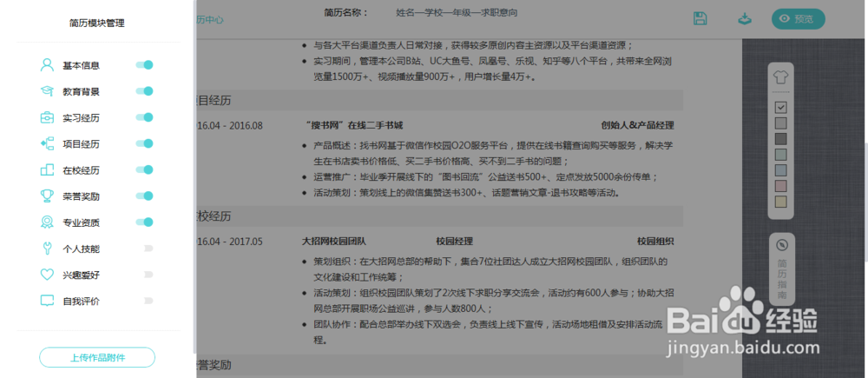Enable the 个人技能 module toggle
Viewport: 868px width, 378px height.
148,249
